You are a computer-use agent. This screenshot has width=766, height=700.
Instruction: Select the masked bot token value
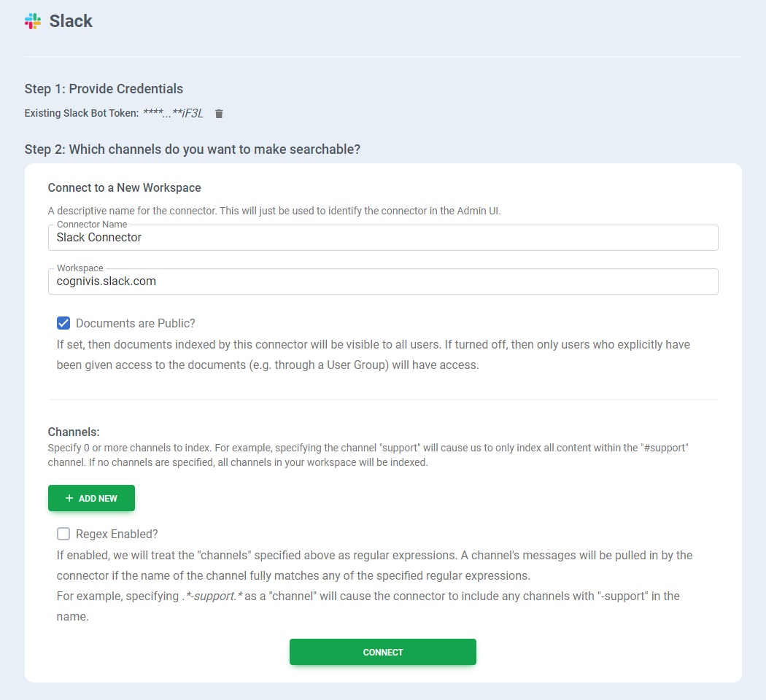(x=173, y=113)
